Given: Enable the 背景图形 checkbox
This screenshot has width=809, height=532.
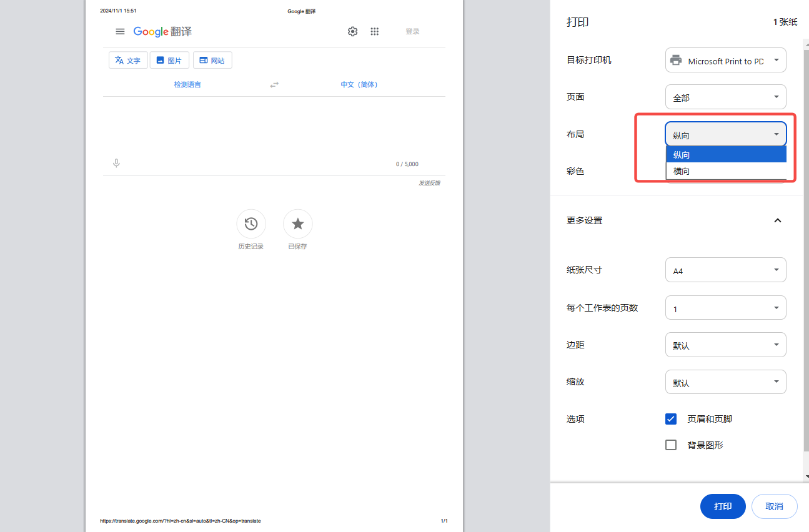Looking at the screenshot, I should pos(671,445).
